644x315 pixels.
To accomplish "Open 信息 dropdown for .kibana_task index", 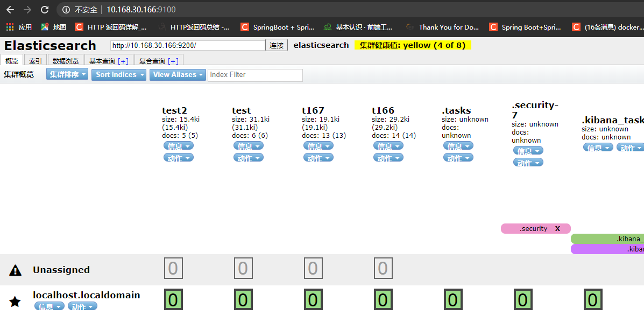I will (598, 147).
